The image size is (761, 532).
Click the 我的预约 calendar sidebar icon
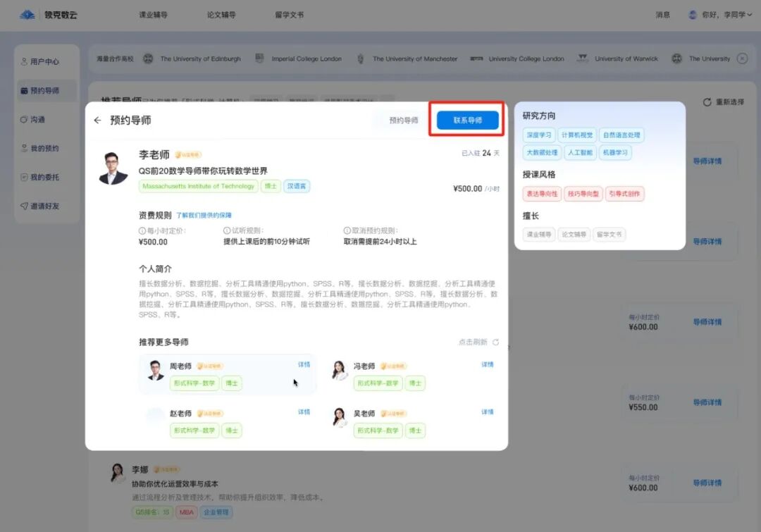pos(24,148)
